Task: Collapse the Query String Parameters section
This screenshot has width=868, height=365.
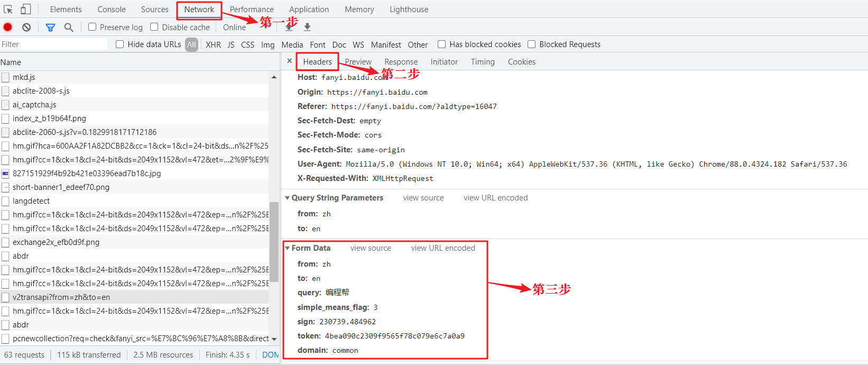Action: [288, 198]
